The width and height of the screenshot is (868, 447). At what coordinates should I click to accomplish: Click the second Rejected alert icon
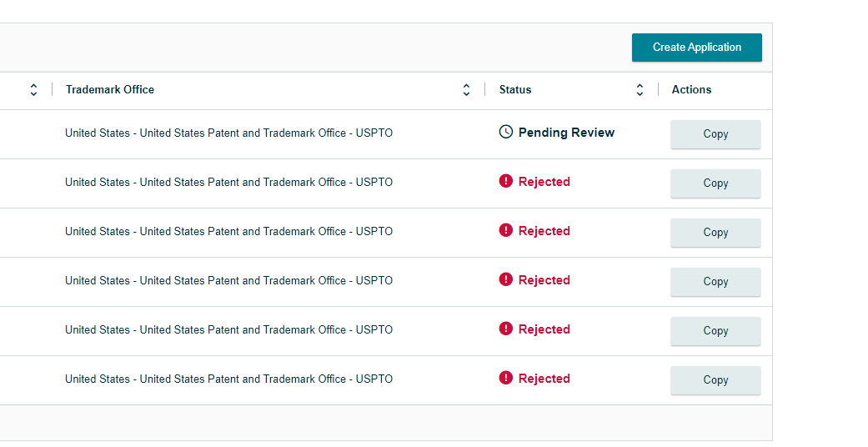(505, 230)
